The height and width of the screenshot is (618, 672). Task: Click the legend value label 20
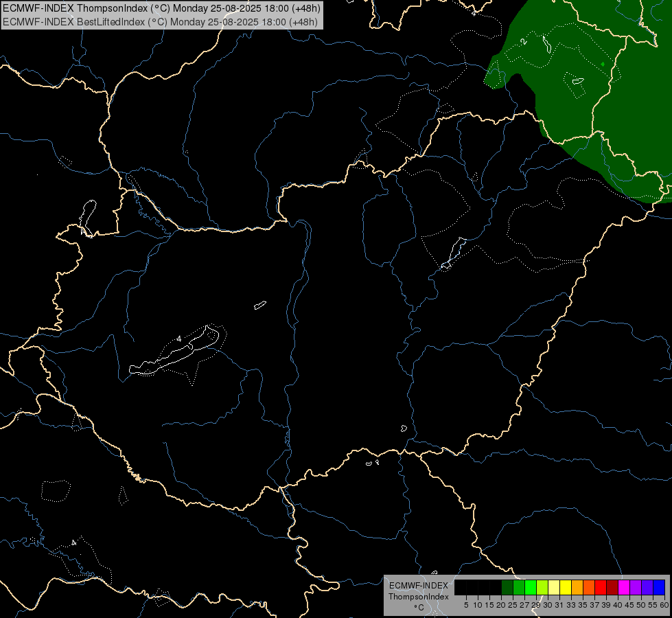[501, 605]
